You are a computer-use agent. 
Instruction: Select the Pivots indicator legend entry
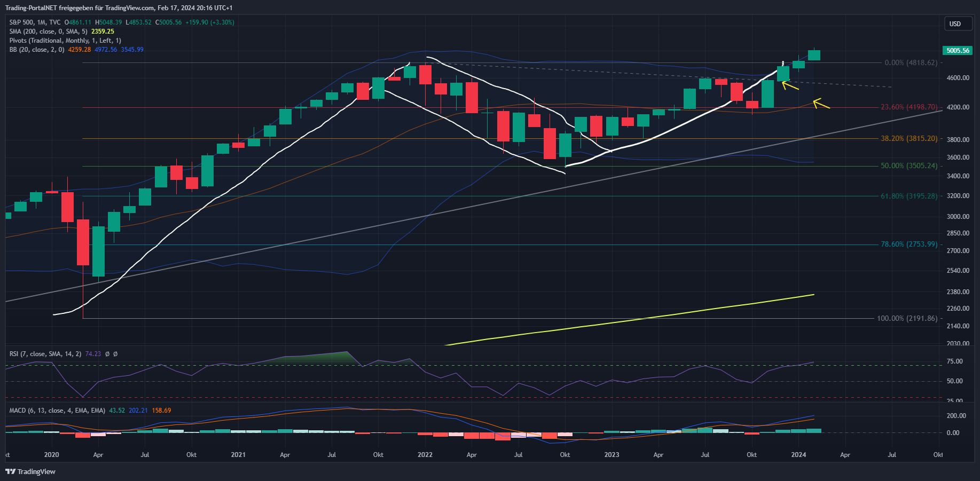[64, 41]
